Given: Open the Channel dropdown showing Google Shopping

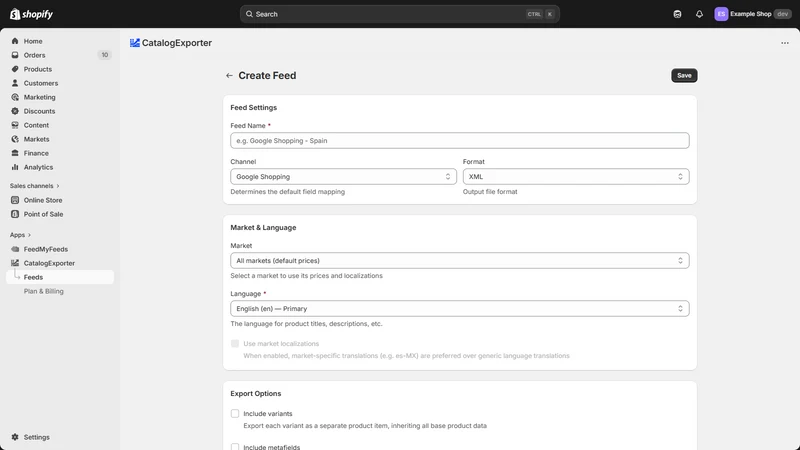Looking at the screenshot, I should [343, 177].
